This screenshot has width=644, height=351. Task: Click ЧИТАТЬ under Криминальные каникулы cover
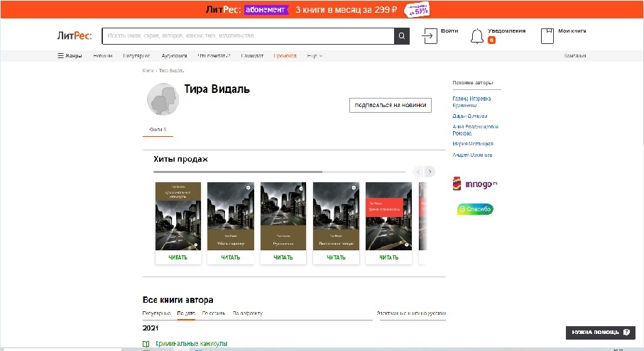[x=178, y=257]
